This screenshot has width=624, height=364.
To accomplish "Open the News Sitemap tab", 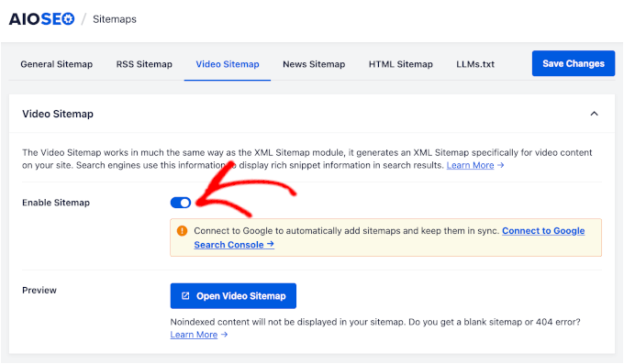I will (x=314, y=64).
